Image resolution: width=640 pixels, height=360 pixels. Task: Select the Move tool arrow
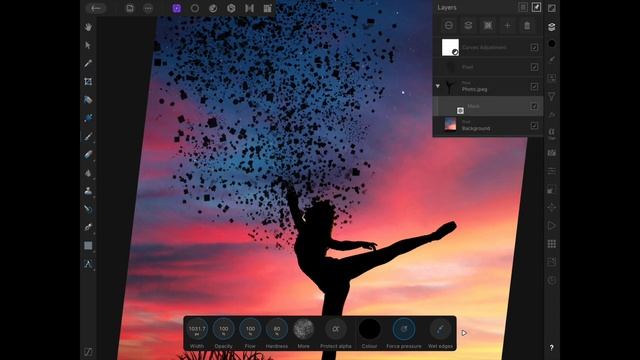click(88, 45)
